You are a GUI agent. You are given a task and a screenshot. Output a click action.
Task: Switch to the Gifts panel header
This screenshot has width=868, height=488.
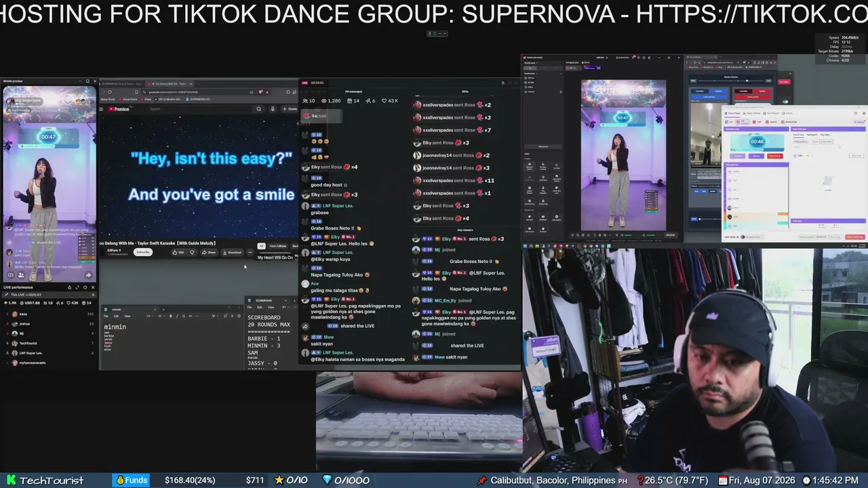click(x=465, y=91)
